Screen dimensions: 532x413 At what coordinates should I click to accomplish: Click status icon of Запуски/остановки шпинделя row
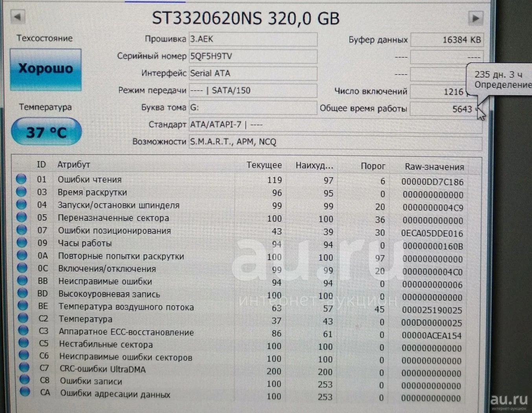click(21, 205)
